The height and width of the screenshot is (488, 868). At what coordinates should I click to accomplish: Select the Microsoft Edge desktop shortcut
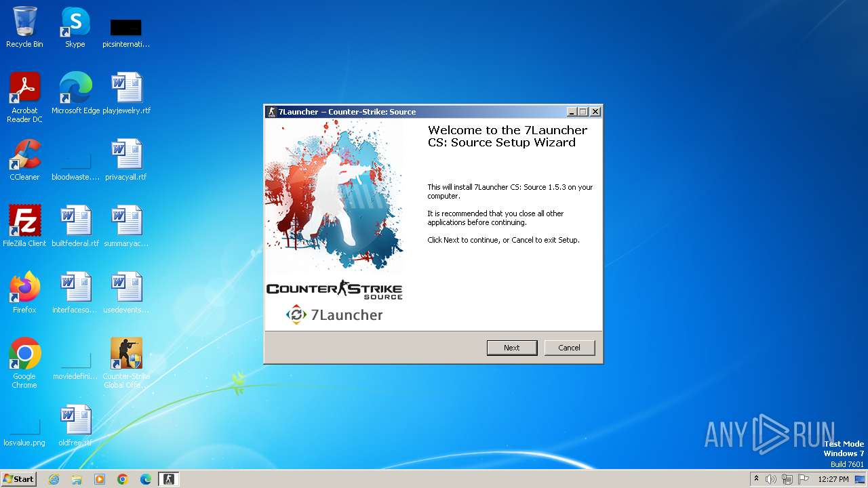pos(75,94)
